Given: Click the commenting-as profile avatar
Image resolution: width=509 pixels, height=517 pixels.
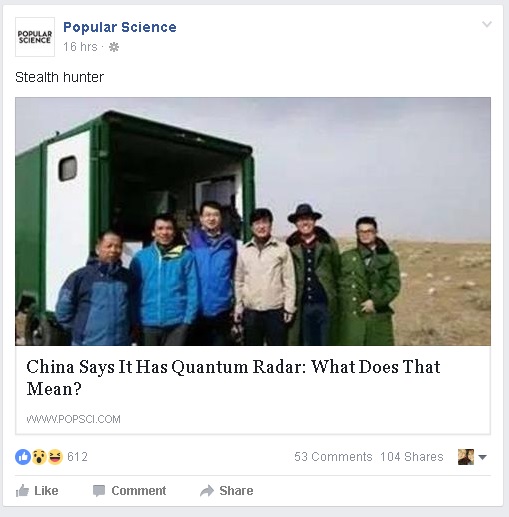Looking at the screenshot, I should coord(466,457).
